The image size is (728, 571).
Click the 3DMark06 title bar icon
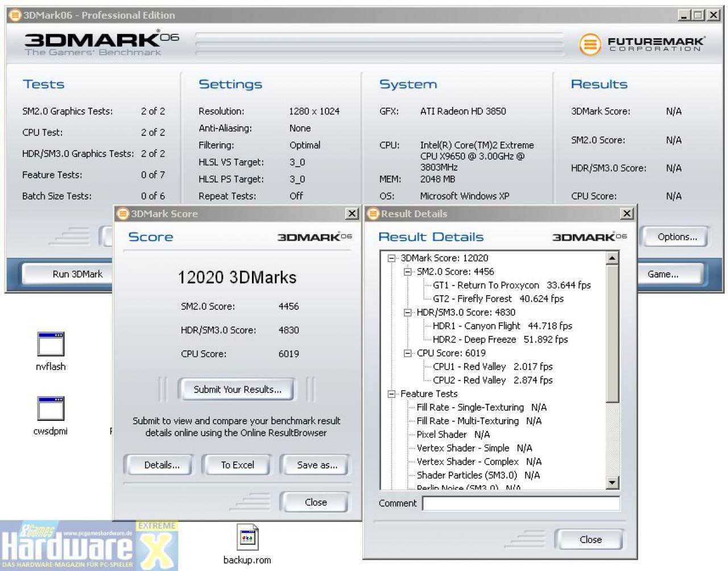pyautogui.click(x=15, y=15)
